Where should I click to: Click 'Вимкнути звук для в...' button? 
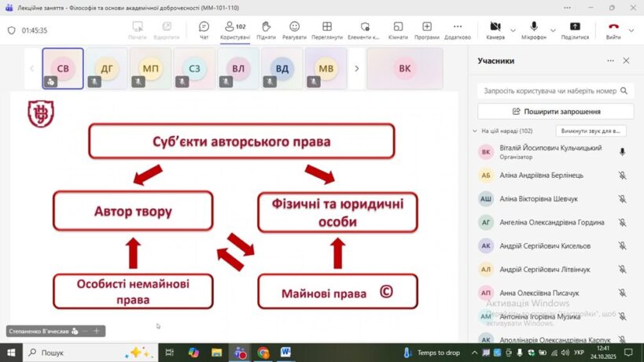591,131
